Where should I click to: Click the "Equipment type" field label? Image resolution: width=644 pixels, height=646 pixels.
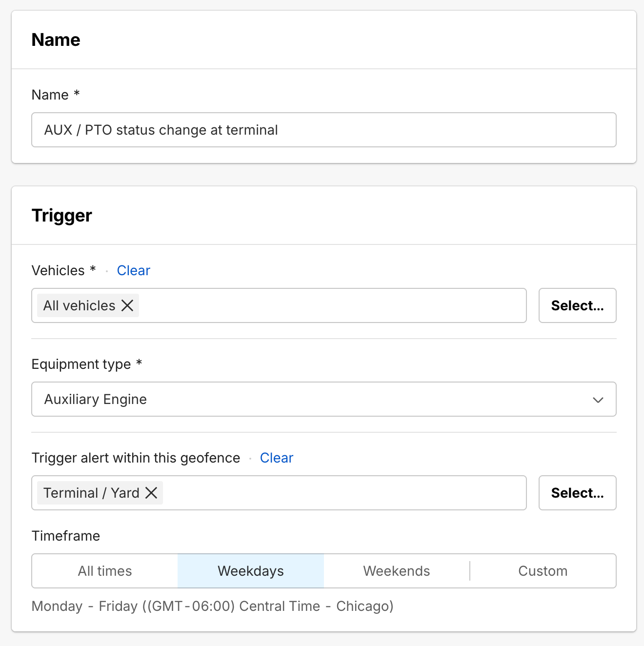click(x=81, y=364)
